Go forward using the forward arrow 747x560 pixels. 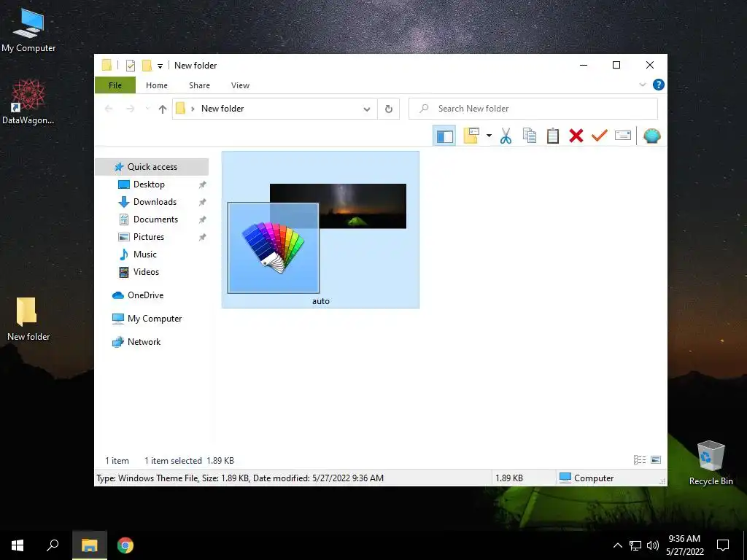pos(130,109)
